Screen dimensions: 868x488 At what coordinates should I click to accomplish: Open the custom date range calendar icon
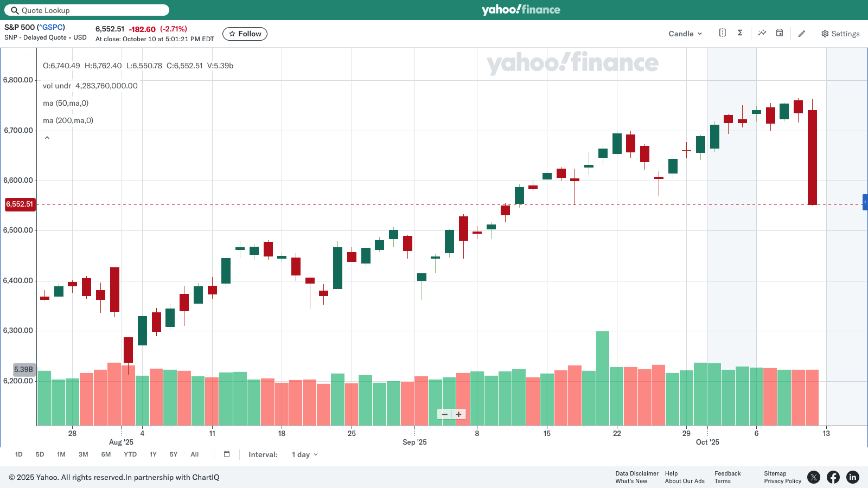[x=227, y=454]
